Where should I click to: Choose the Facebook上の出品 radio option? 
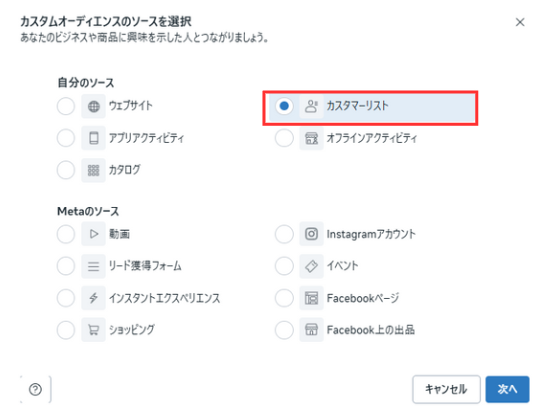[x=284, y=330]
